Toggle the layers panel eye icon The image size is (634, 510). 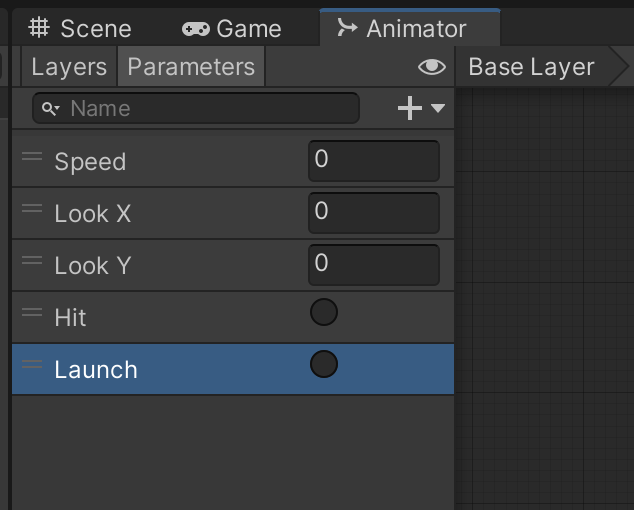click(431, 67)
